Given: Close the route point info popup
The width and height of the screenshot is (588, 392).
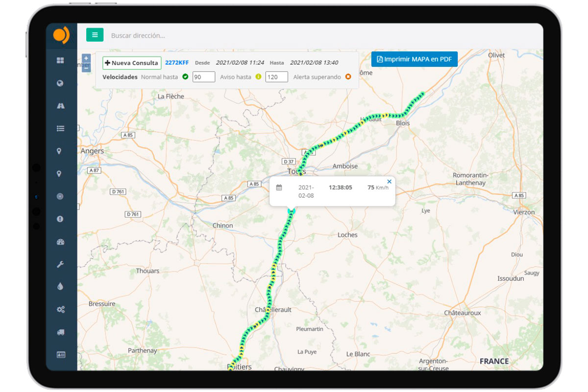Looking at the screenshot, I should tap(390, 182).
